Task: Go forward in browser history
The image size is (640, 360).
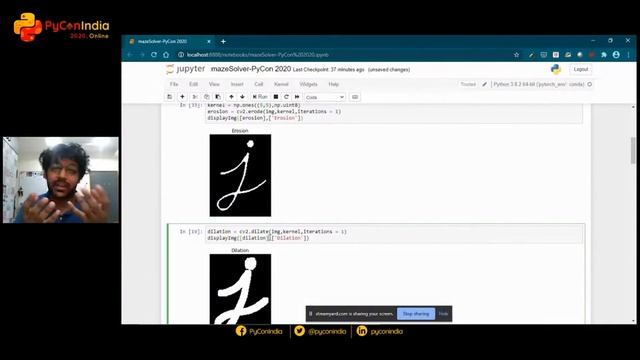Action: click(142, 54)
